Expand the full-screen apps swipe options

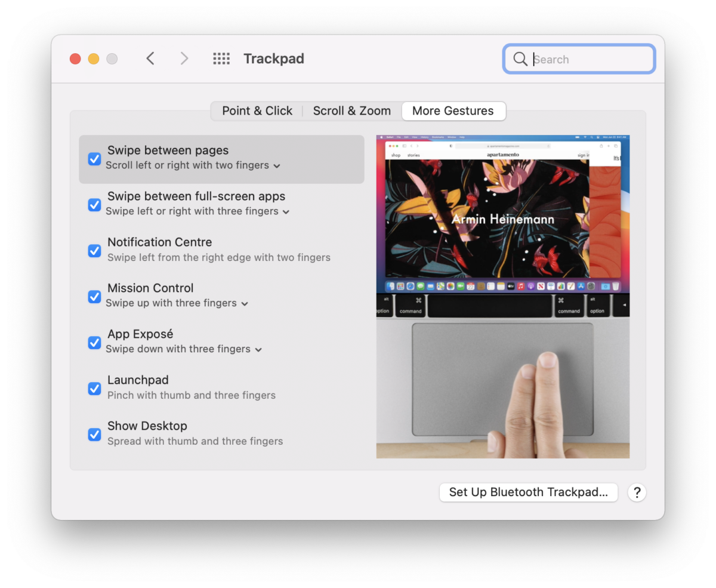pyautogui.click(x=286, y=211)
